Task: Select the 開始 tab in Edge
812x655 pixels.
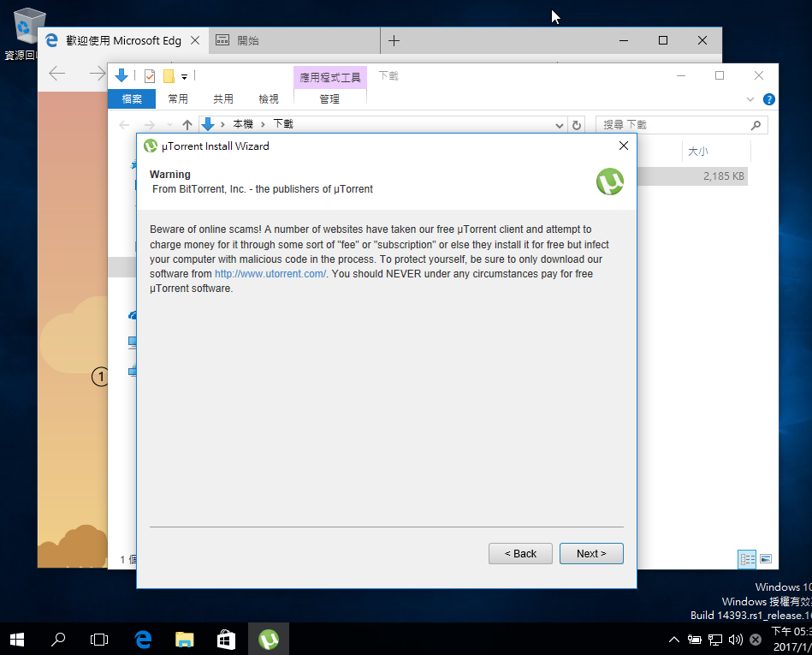Action: (x=294, y=40)
